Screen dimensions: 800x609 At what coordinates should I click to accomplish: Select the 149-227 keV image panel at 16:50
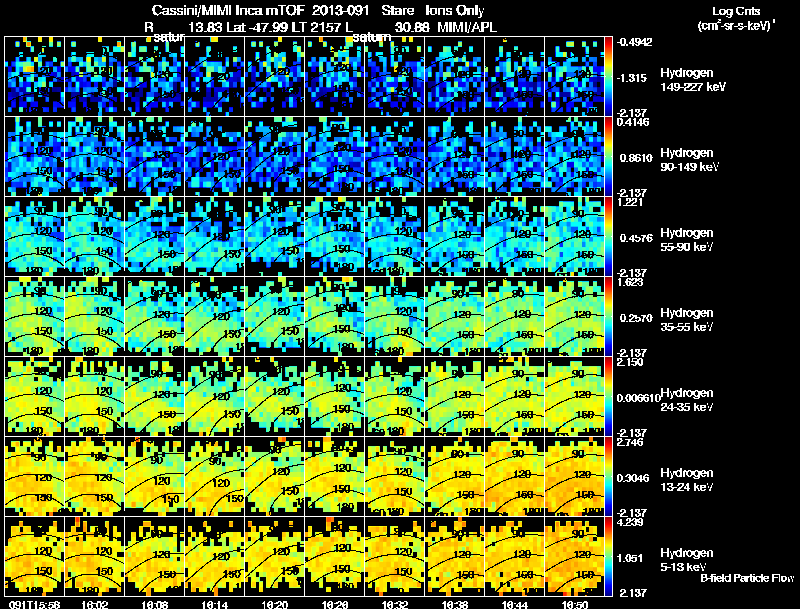click(x=575, y=76)
